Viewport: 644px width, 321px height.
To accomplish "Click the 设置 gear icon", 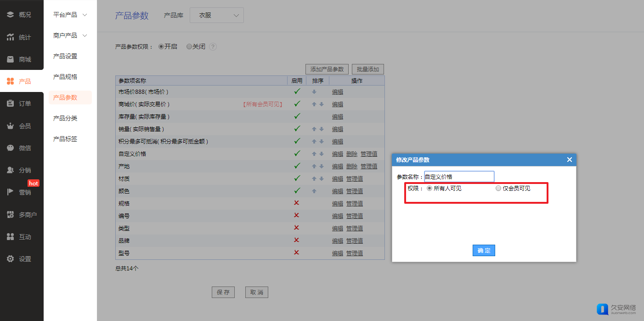I will pos(10,259).
